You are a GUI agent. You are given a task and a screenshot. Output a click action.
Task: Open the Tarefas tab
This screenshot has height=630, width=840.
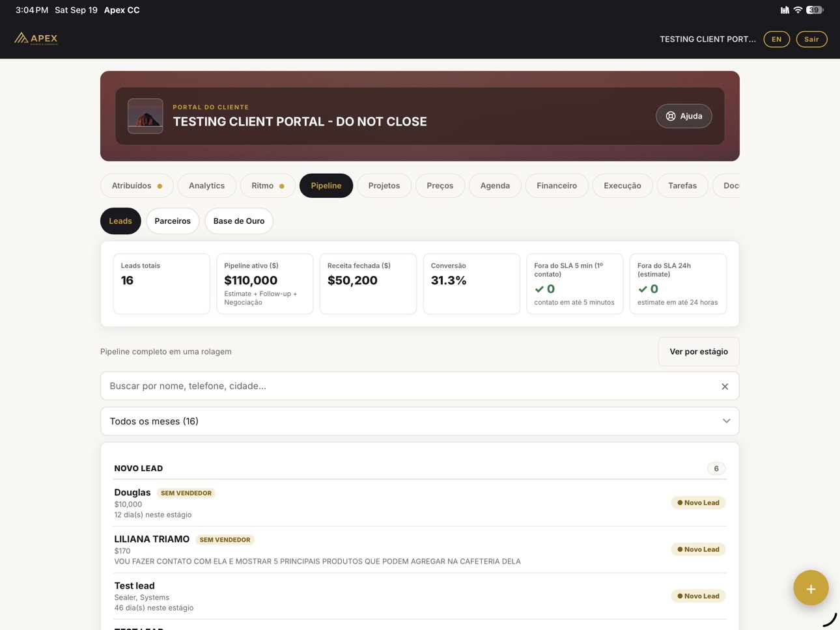[682, 185]
